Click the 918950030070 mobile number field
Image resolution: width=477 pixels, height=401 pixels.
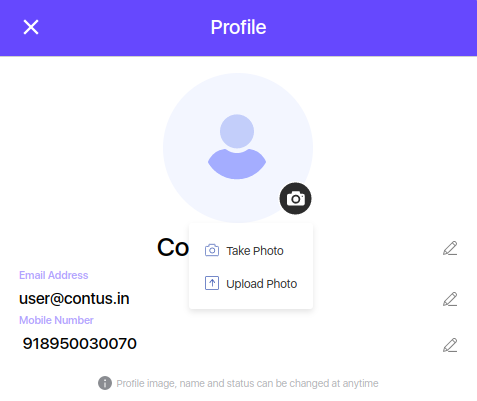click(x=79, y=343)
